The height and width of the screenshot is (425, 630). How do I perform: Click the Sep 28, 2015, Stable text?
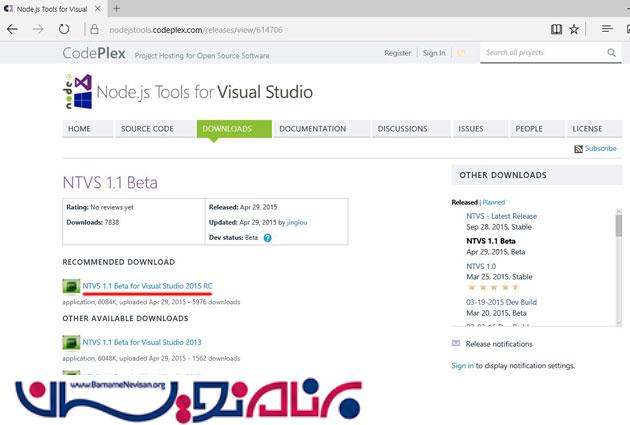[x=499, y=227]
